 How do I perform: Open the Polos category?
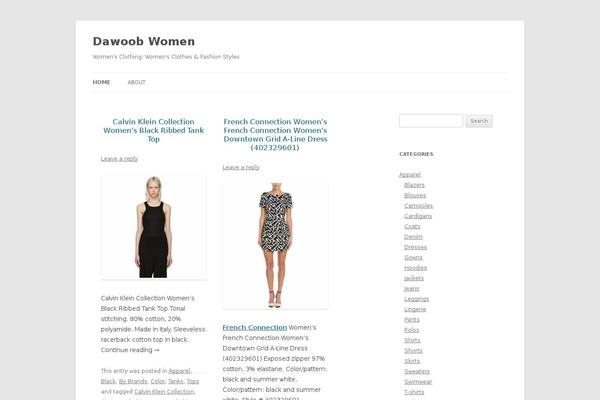click(x=411, y=330)
